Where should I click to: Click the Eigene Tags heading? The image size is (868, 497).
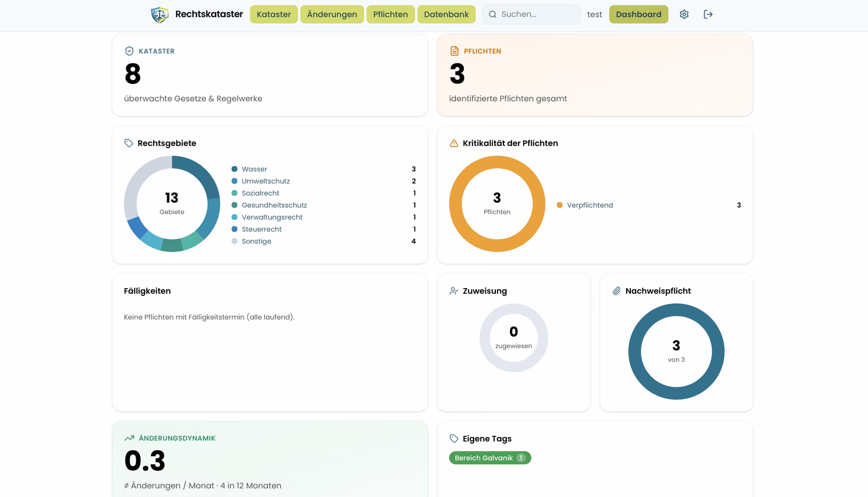pos(487,438)
